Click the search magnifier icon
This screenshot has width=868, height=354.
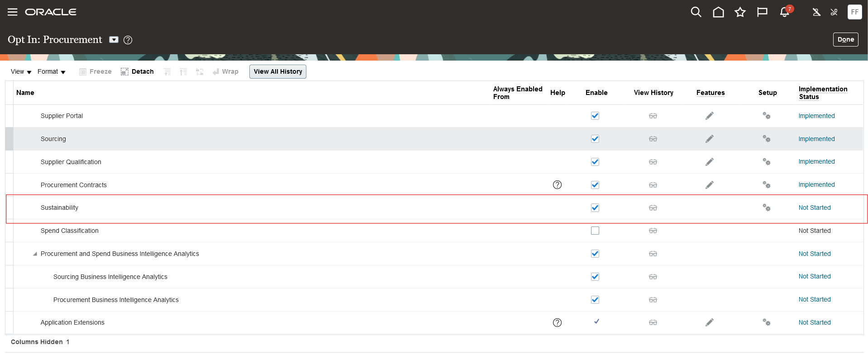[x=696, y=12]
